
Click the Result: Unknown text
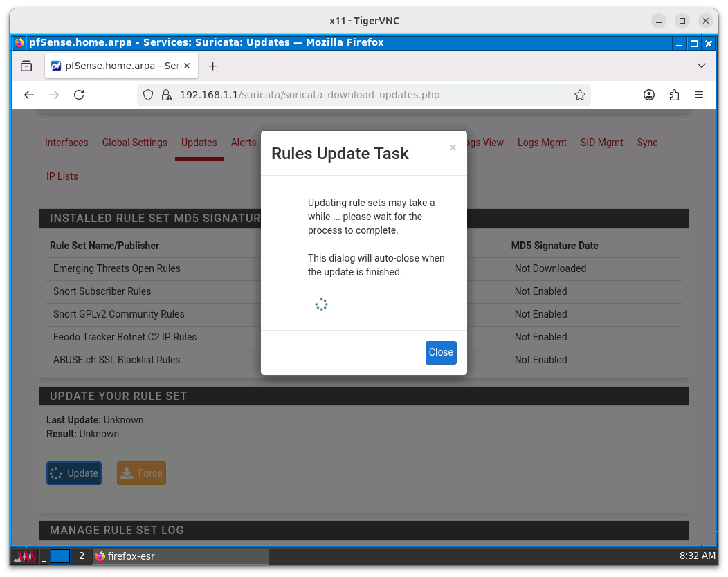pos(82,434)
